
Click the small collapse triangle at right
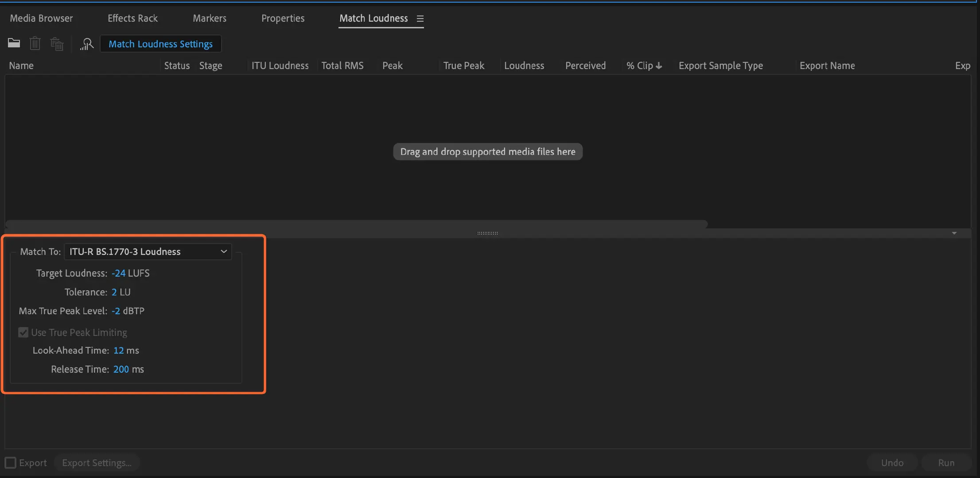click(x=954, y=233)
